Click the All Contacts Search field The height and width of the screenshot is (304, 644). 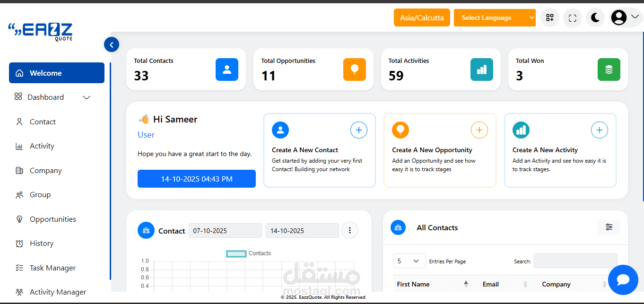[x=575, y=261]
